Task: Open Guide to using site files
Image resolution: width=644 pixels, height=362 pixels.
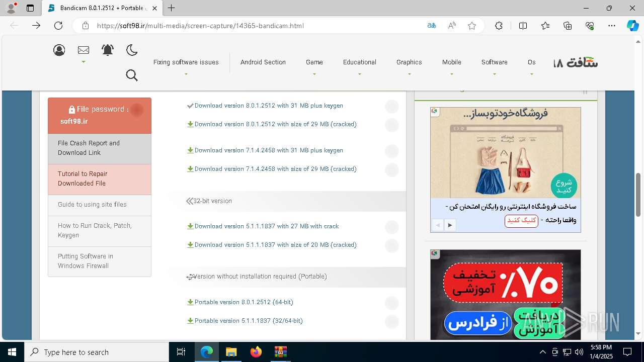Action: [x=100, y=205]
